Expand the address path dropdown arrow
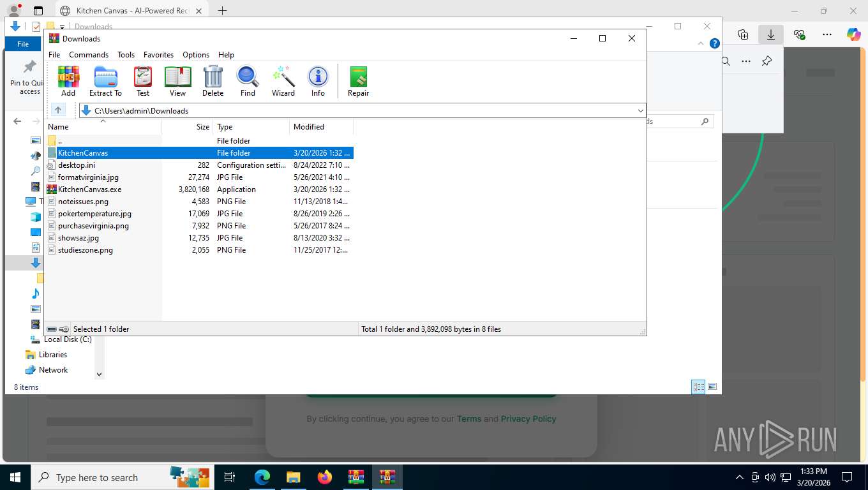 (640, 111)
